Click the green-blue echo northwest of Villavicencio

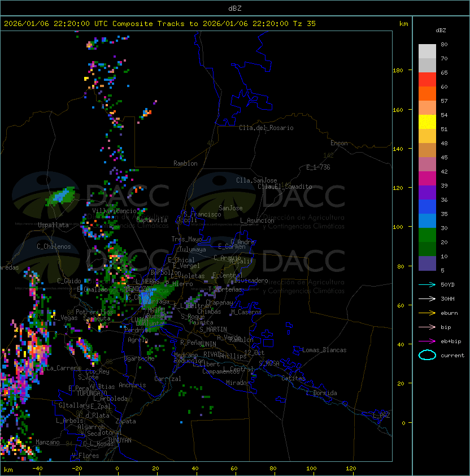pos(60,196)
